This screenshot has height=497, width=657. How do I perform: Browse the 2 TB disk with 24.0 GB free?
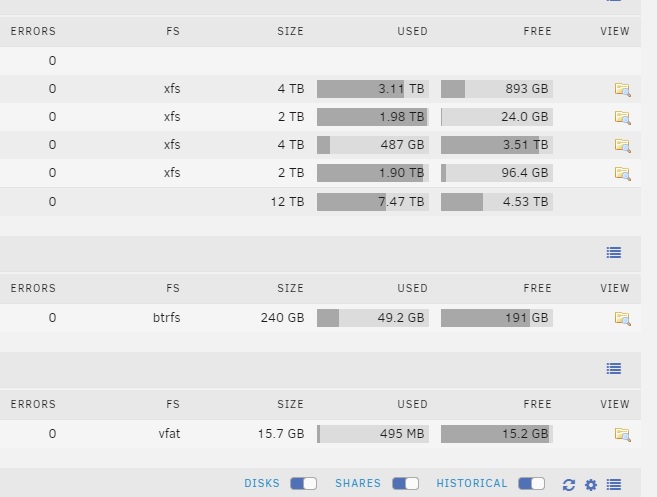tap(623, 117)
